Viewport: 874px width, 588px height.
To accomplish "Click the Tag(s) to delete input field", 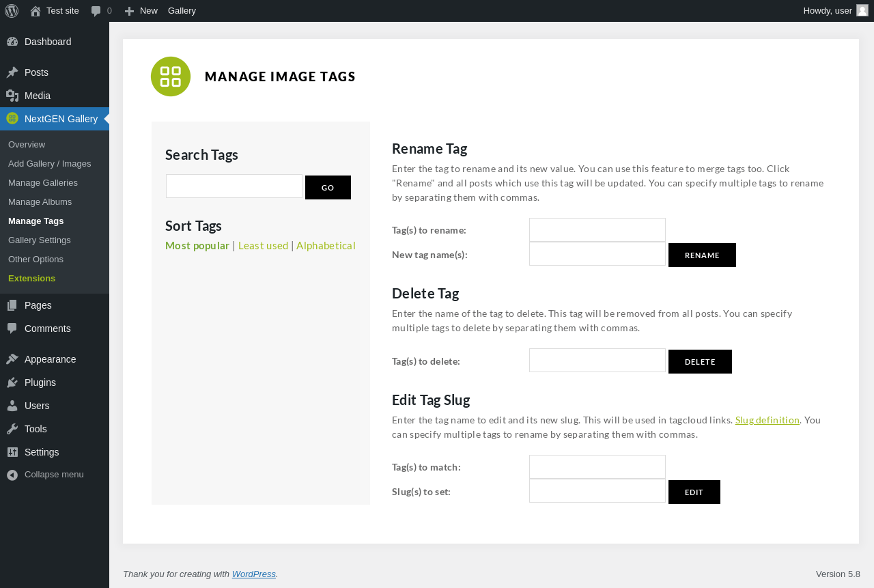I will (x=597, y=361).
